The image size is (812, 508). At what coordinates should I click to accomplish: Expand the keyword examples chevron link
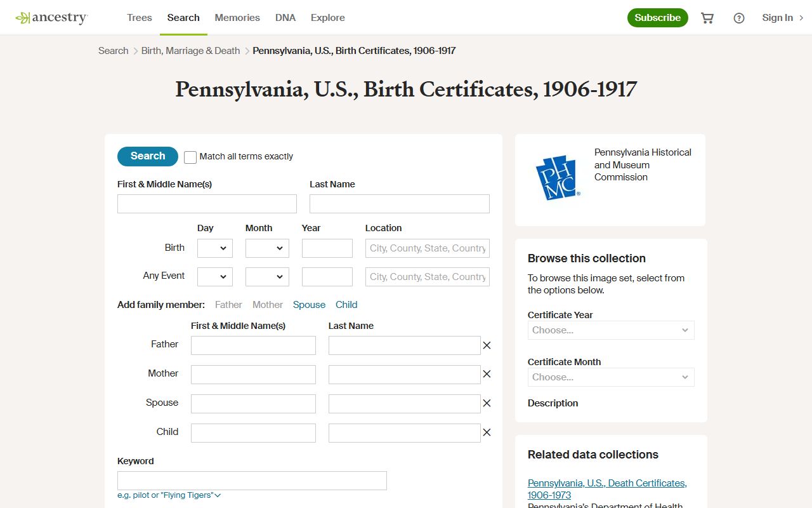pyautogui.click(x=169, y=495)
